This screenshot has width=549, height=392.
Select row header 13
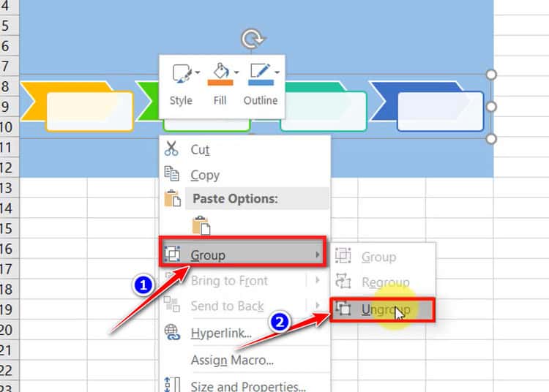(10, 188)
